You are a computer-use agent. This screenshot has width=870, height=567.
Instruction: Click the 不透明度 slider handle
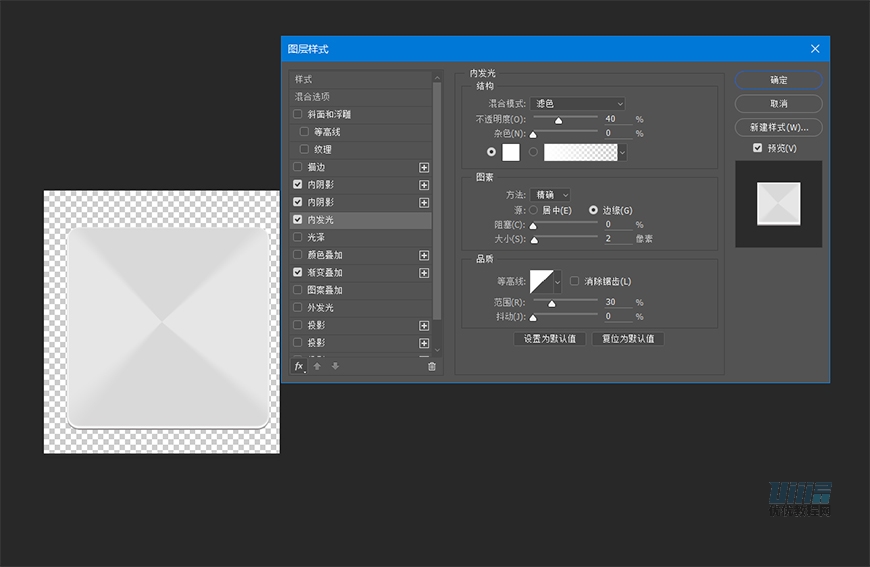(559, 120)
